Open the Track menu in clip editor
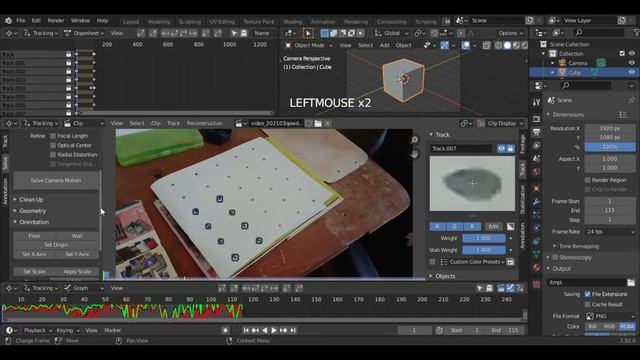 [173, 123]
